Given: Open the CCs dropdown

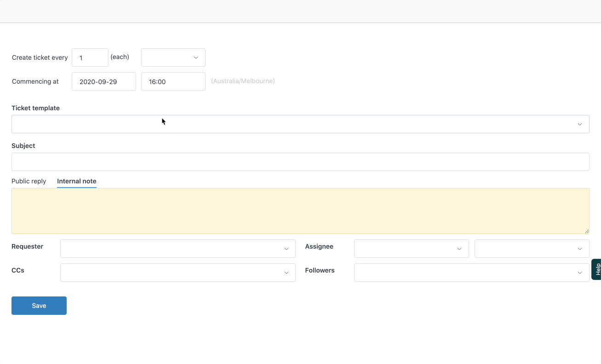Looking at the screenshot, I should (178, 273).
